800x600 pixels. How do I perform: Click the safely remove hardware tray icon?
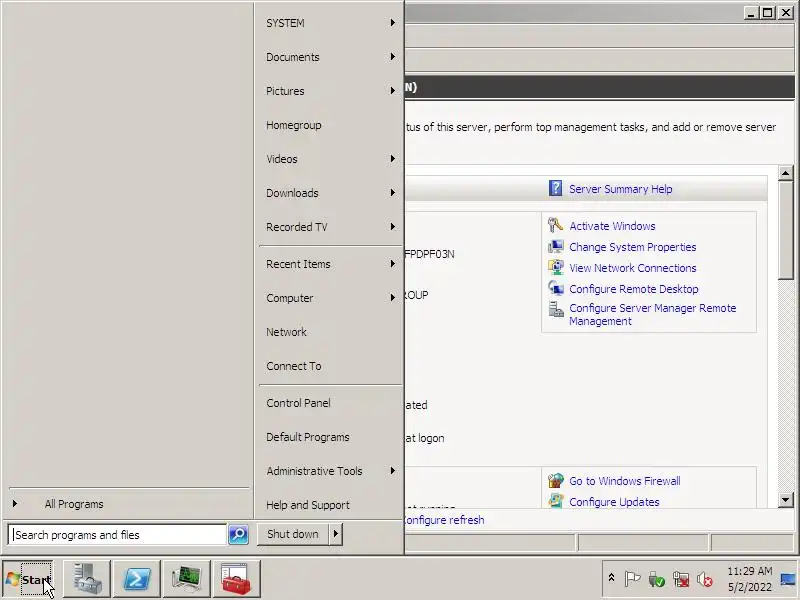[656, 580]
